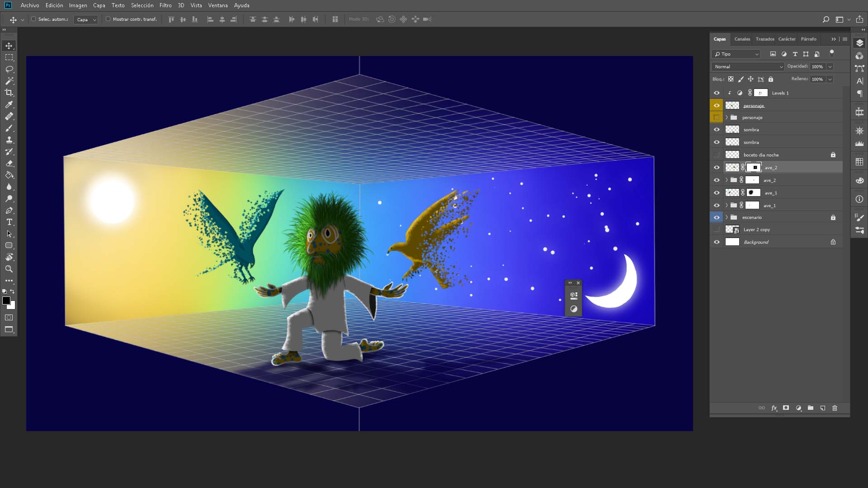
Task: Enable the Selec. autom. checkbox
Action: point(33,19)
